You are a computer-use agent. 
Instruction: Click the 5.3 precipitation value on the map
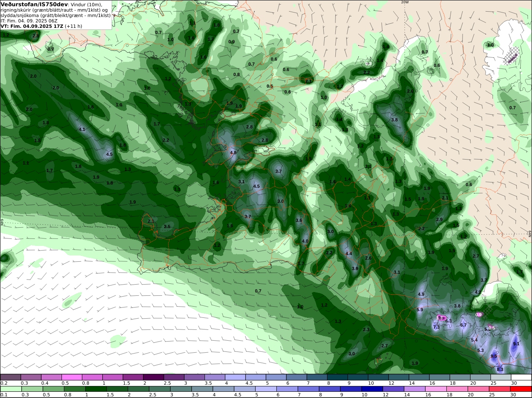(x=481, y=350)
